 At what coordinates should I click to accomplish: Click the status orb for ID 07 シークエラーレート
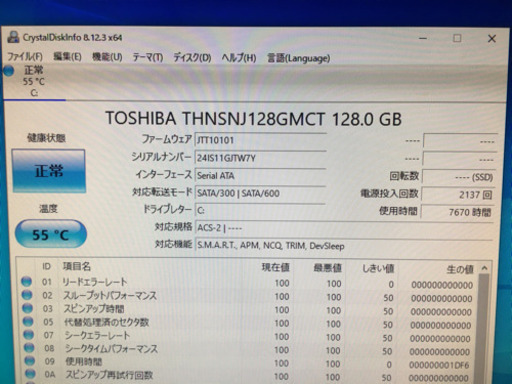29,334
